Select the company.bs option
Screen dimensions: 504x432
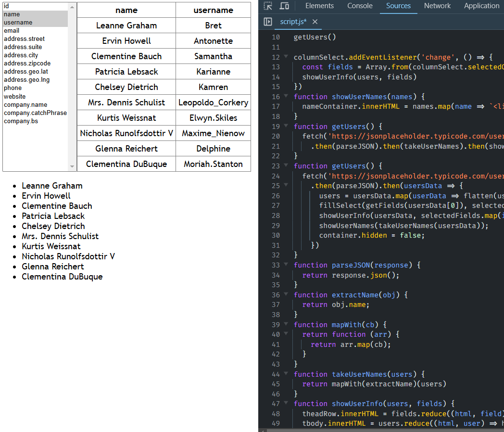point(36,121)
